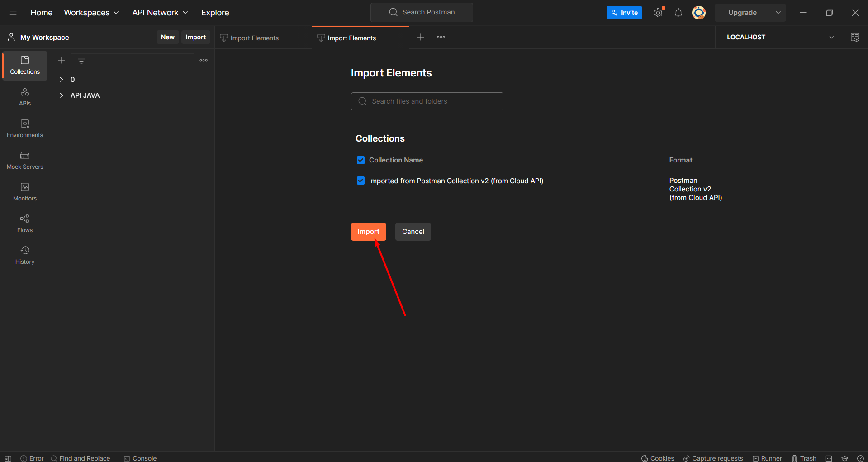This screenshot has width=868, height=462.
Task: Uncheck the Imported from Postman Collection v2 checkbox
Action: pos(360,181)
